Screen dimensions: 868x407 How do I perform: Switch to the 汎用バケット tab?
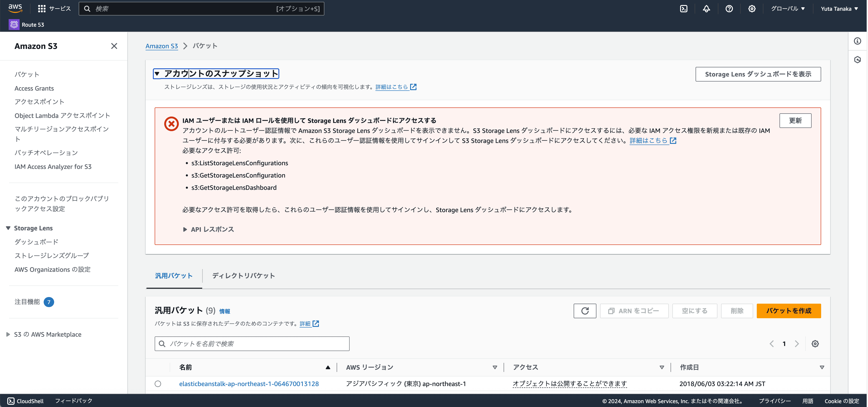point(174,275)
